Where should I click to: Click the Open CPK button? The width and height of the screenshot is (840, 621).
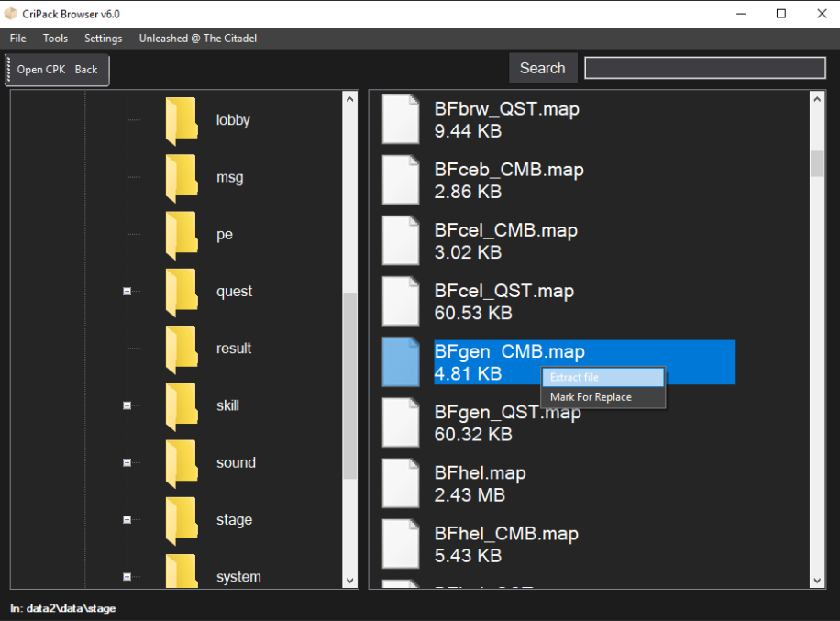40,70
